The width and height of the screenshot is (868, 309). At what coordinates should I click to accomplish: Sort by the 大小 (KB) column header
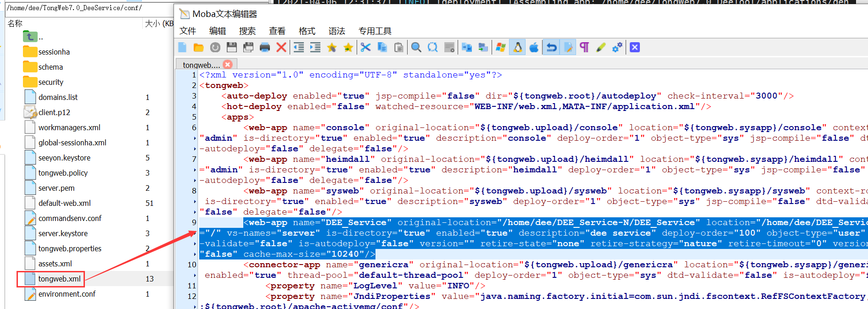(x=159, y=23)
